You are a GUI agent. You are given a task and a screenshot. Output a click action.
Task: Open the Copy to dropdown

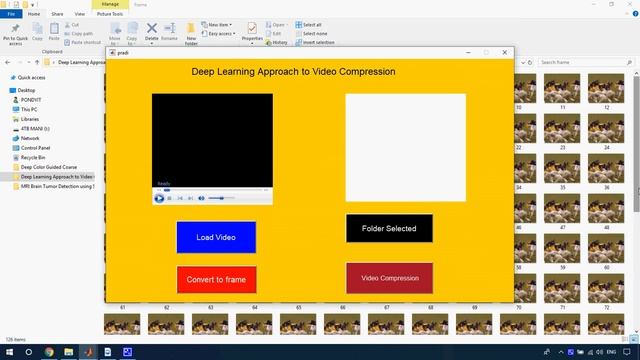132,34
